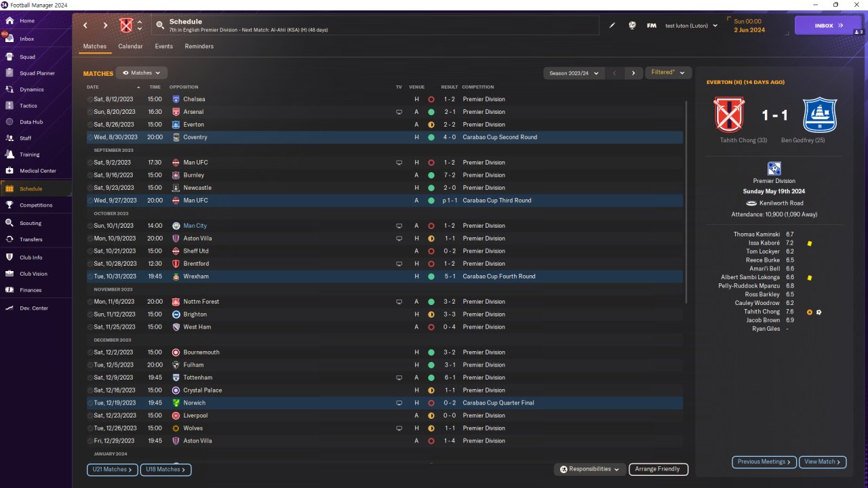Click the FM logo menu icon
Screen dimensions: 868x488
pos(652,26)
